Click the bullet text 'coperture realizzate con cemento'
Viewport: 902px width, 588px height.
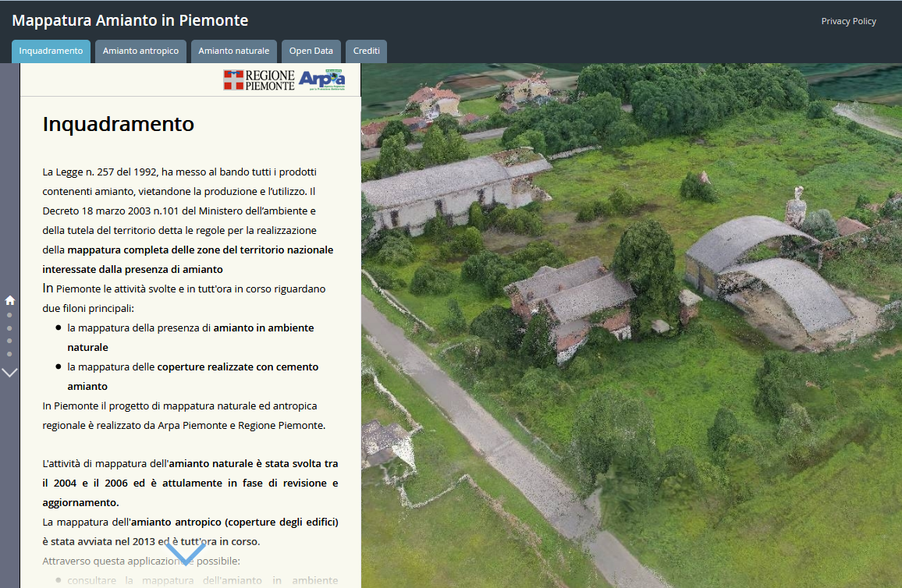point(237,367)
